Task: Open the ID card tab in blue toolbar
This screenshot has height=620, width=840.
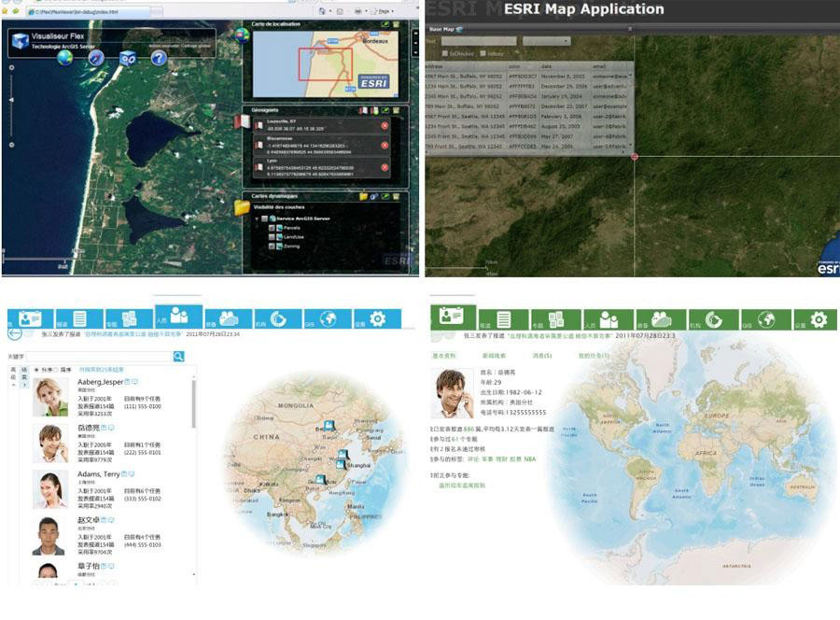Action: click(x=30, y=318)
